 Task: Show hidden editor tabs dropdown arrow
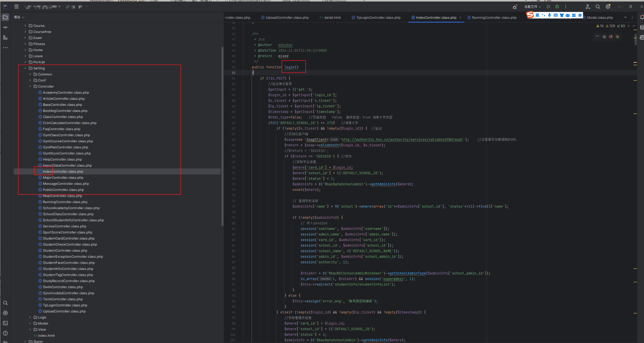[x=626, y=18]
